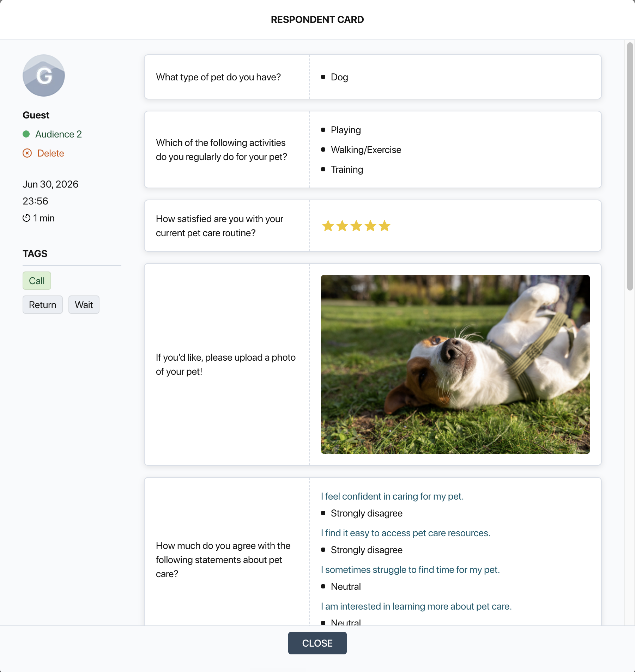This screenshot has width=635, height=672.
Task: Click the third yellow rating star
Action: (356, 226)
